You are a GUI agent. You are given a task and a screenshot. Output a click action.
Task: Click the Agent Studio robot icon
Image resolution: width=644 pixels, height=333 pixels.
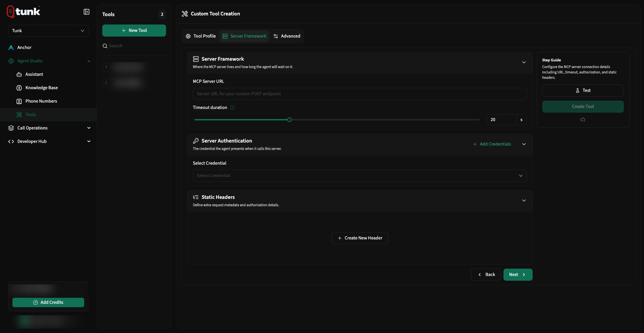point(11,61)
